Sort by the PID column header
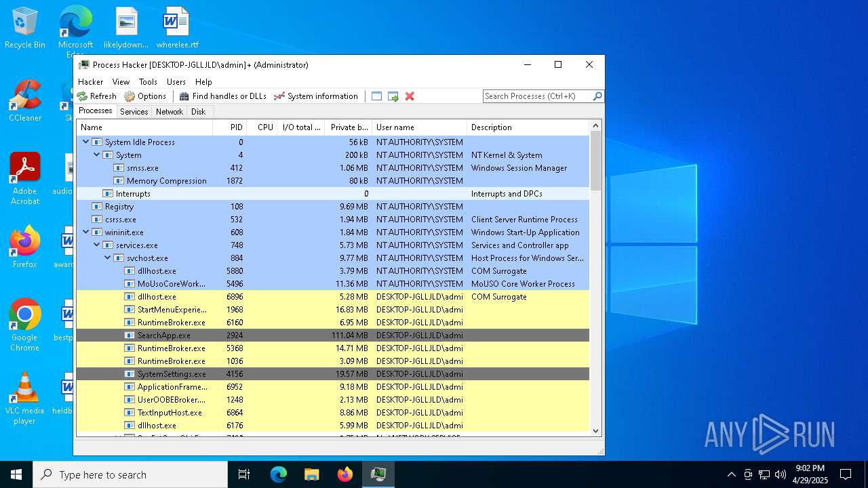 [229, 127]
